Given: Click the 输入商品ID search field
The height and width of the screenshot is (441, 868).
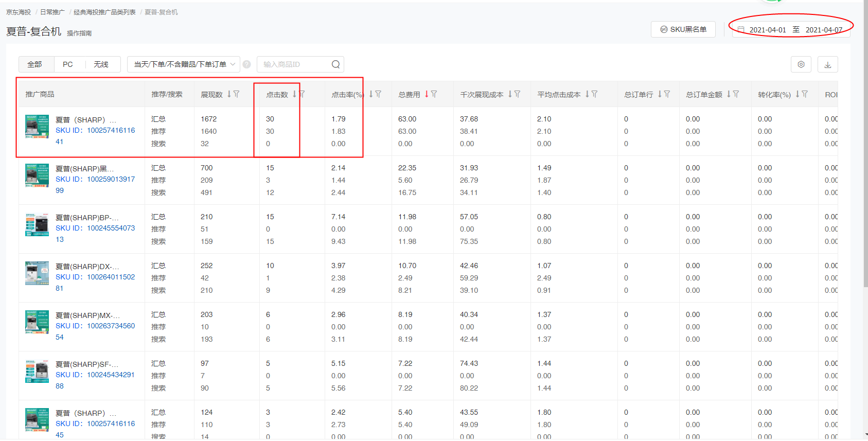Looking at the screenshot, I should click(294, 64).
